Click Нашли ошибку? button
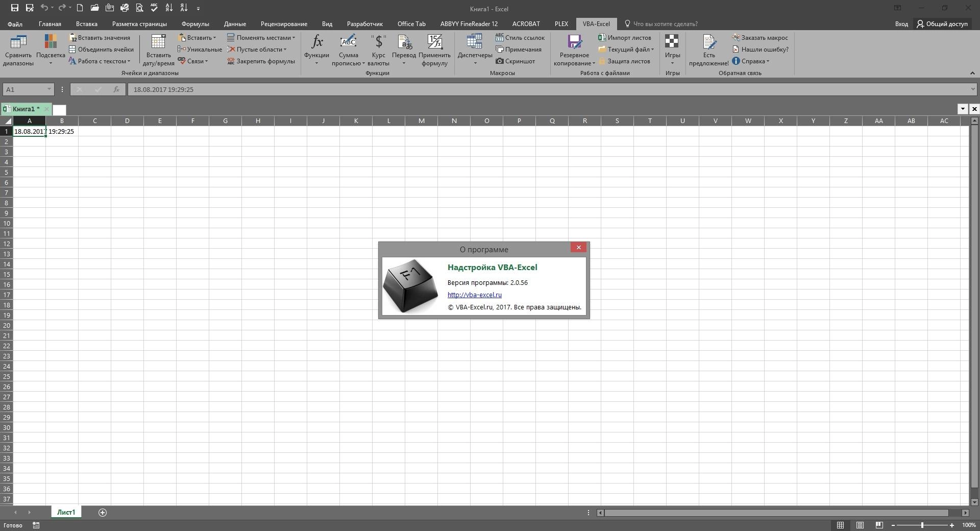 click(761, 50)
